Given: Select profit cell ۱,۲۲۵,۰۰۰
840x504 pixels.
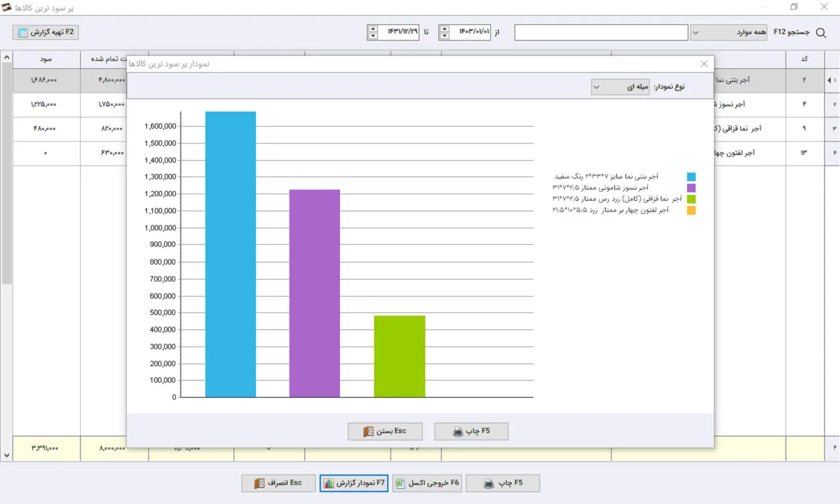Looking at the screenshot, I should coord(45,104).
